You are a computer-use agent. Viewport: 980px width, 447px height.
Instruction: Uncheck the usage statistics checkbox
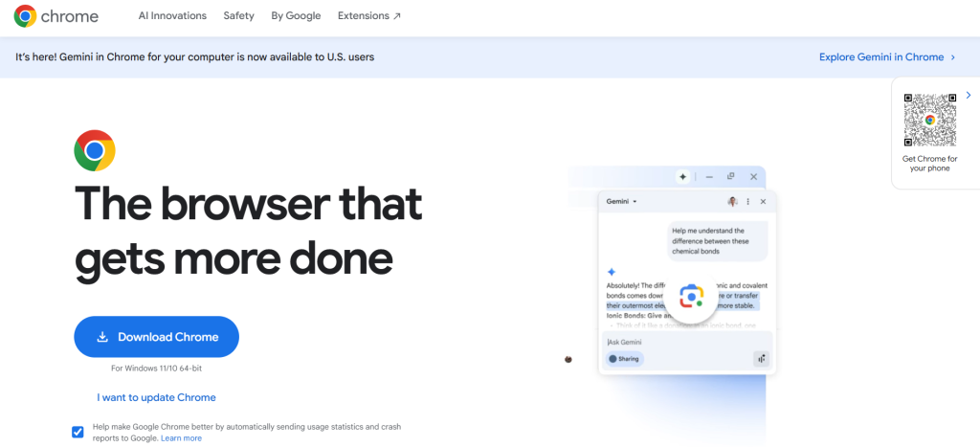78,432
